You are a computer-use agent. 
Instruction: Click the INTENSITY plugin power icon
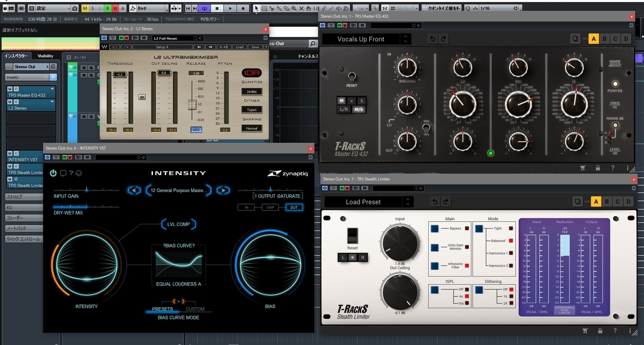click(x=53, y=173)
